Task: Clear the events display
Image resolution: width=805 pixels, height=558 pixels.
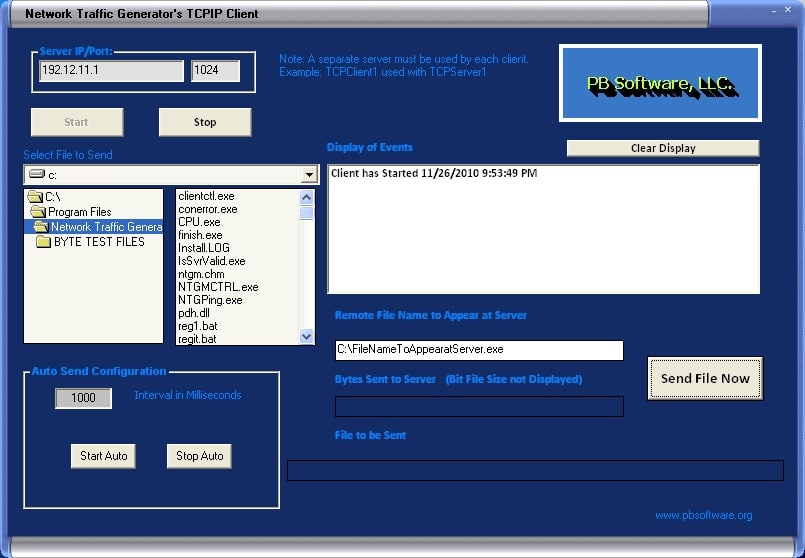Action: pyautogui.click(x=663, y=148)
